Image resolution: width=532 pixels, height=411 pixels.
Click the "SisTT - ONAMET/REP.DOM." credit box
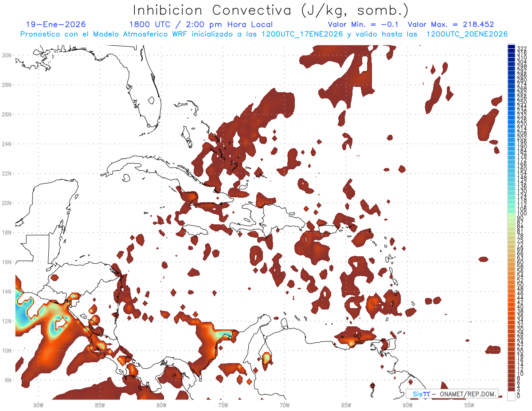pyautogui.click(x=452, y=394)
